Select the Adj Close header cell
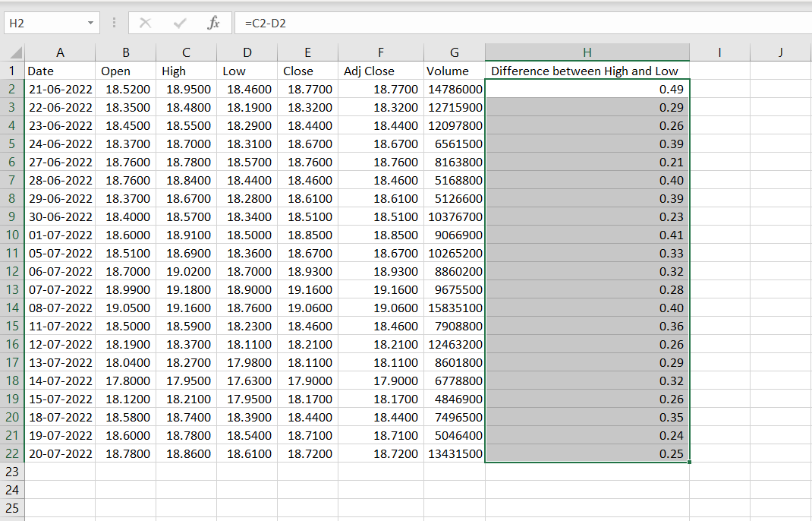The height and width of the screenshot is (521, 812). [x=380, y=71]
